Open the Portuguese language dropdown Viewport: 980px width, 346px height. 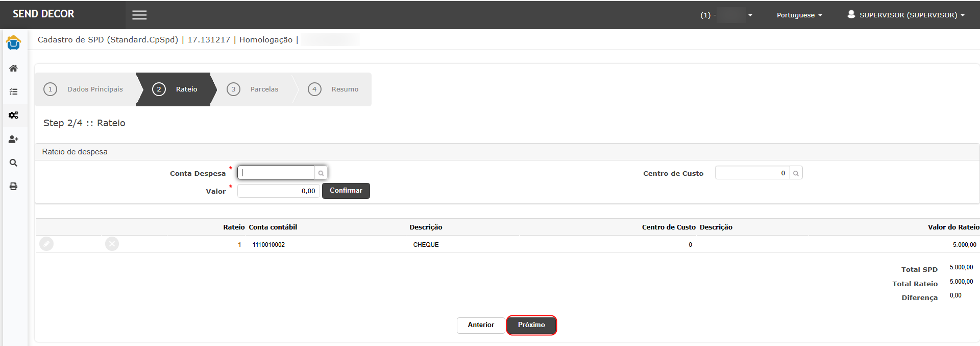click(x=799, y=15)
